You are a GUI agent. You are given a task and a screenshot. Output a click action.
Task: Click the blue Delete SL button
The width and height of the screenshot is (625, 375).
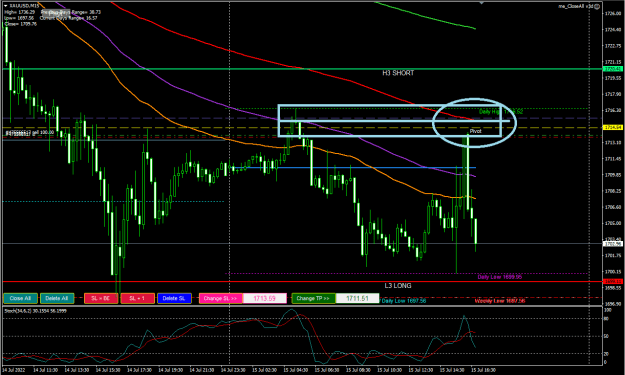(174, 298)
